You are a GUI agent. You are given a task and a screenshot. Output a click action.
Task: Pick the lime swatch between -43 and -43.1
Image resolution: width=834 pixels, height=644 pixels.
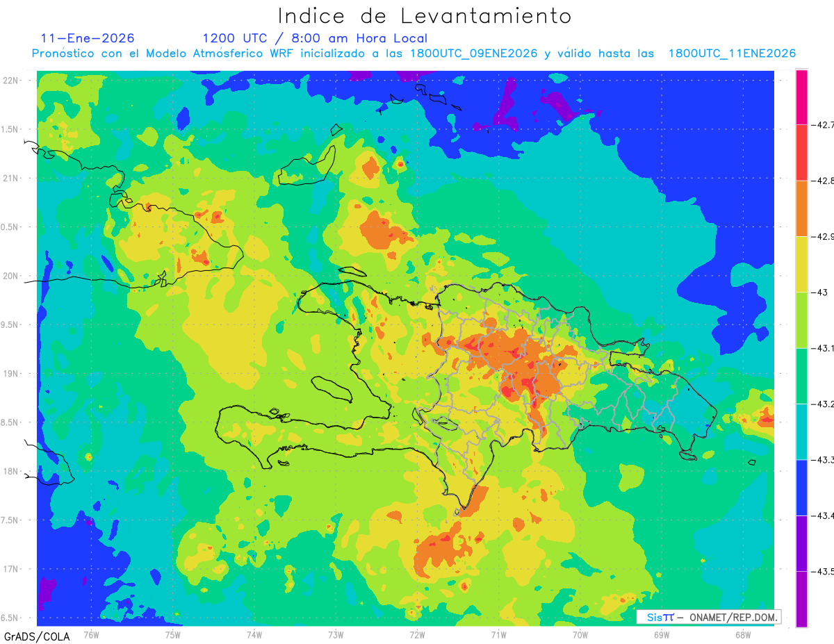click(801, 320)
